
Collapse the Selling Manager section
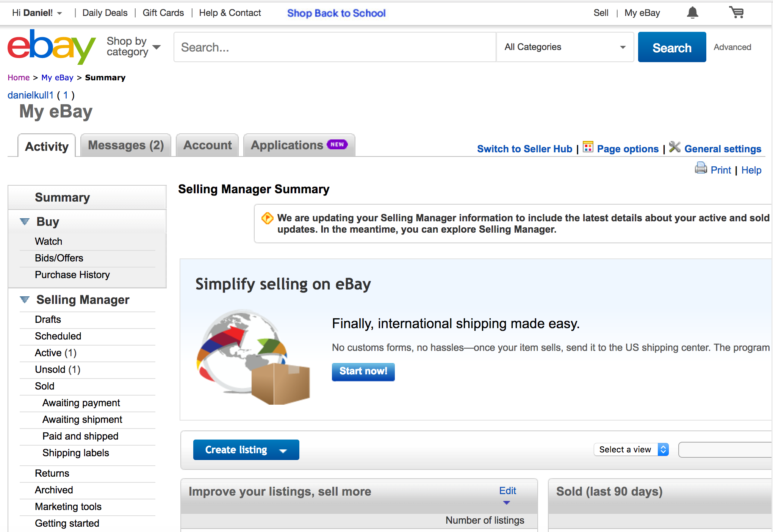click(x=24, y=300)
